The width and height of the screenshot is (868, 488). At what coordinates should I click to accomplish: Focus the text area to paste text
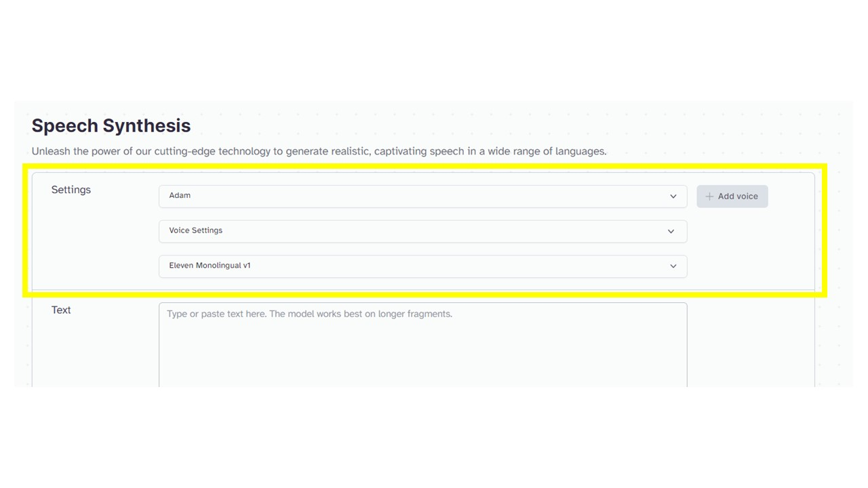[x=422, y=344]
